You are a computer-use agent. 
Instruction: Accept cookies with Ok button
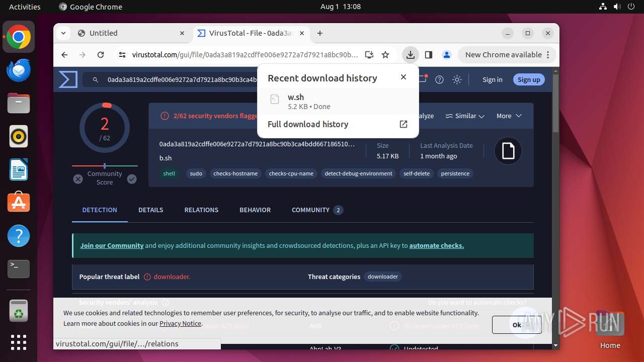point(517,325)
